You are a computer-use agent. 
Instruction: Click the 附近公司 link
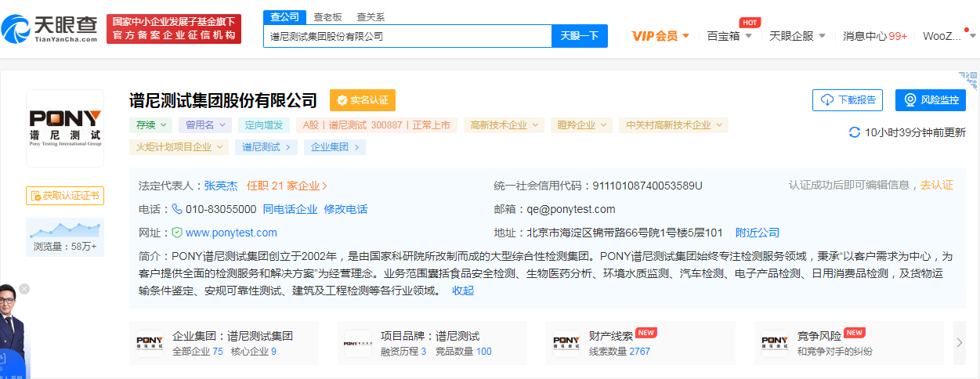(758, 233)
